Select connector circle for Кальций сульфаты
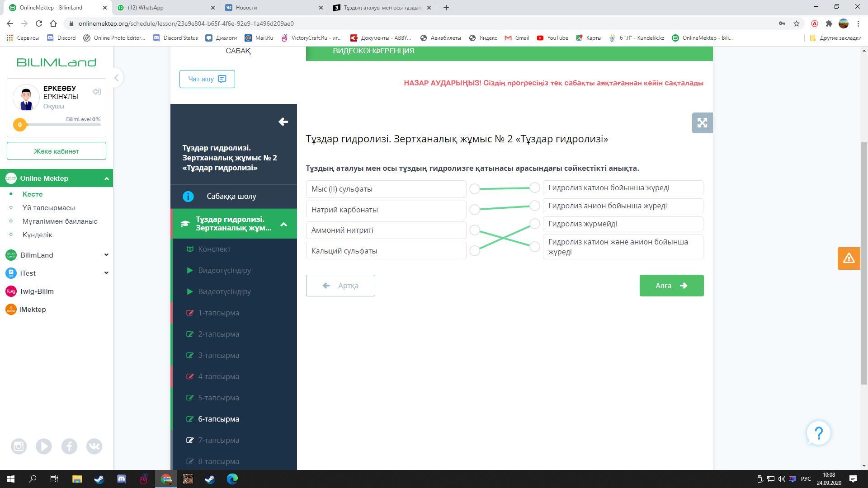Screen dimensions: 868x488 click(x=474, y=251)
